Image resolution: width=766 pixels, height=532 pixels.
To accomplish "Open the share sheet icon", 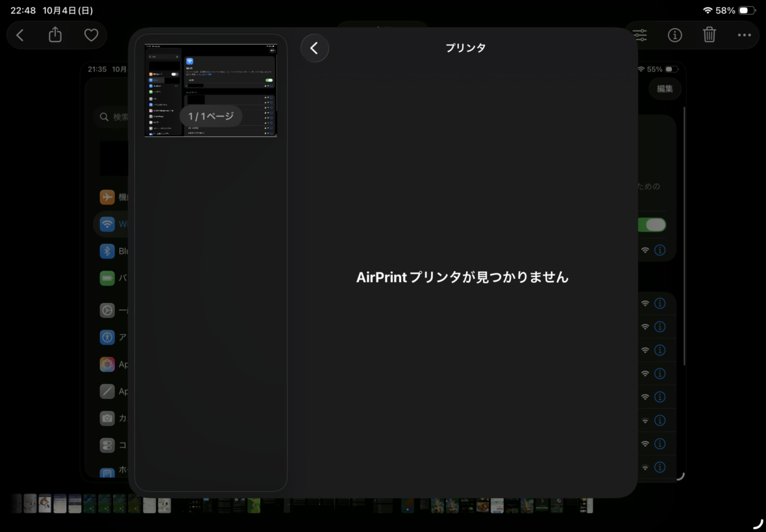I will tap(55, 34).
